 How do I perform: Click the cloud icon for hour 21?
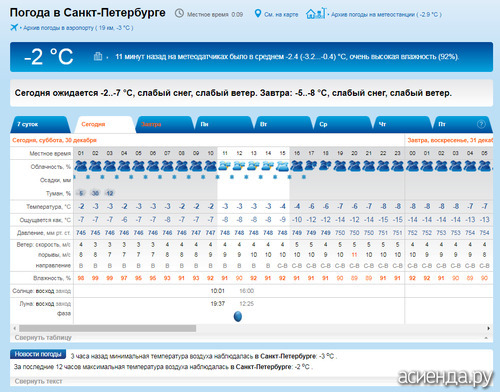[369, 166]
